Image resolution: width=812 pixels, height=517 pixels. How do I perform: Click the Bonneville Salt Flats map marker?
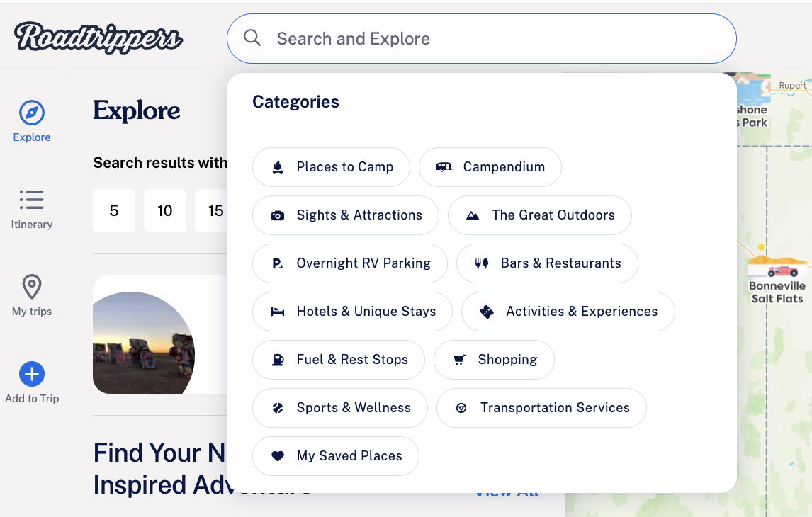[777, 270]
